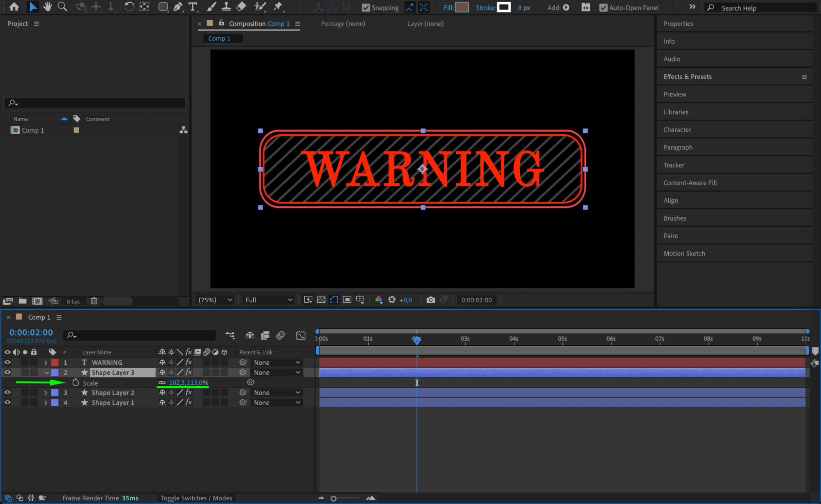Viewport: 821px width, 504px height.
Task: Disable the Snapping checkbox
Action: (366, 7)
